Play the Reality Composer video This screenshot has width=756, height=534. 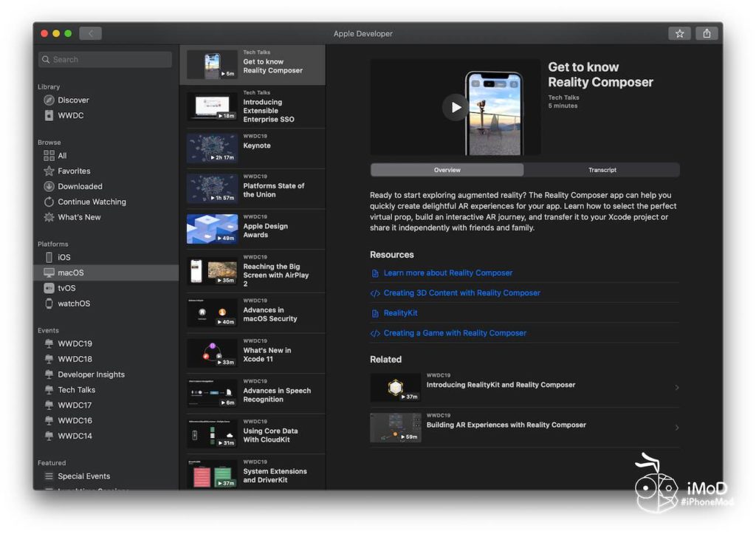(456, 107)
